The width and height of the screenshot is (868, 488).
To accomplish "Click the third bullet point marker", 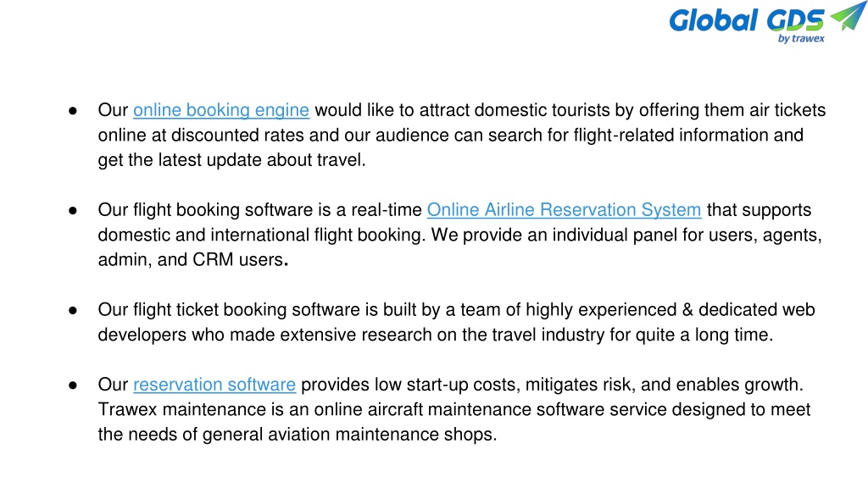I will click(73, 310).
